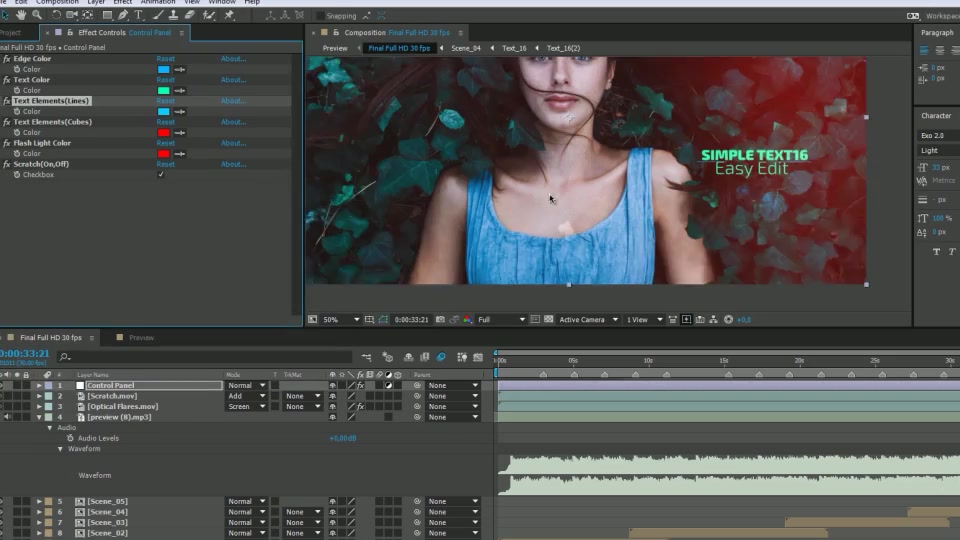This screenshot has height=540, width=960.
Task: Click the take snapshot camera icon
Action: [440, 320]
